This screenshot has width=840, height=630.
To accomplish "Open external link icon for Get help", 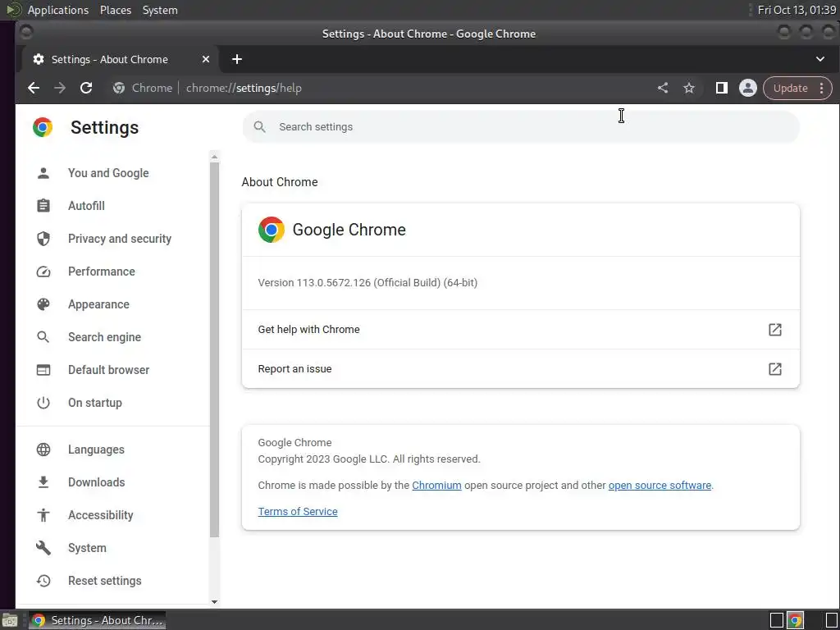I will click(x=774, y=330).
